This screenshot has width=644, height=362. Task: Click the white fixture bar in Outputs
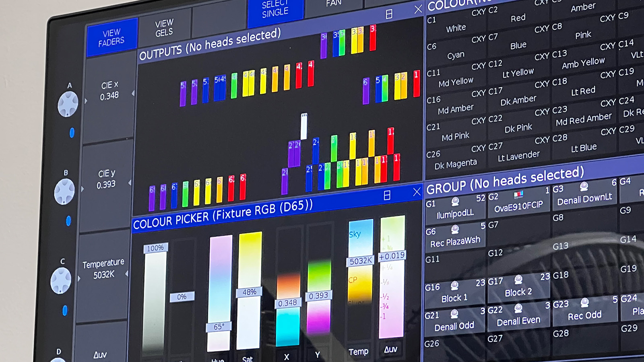pos(304,126)
